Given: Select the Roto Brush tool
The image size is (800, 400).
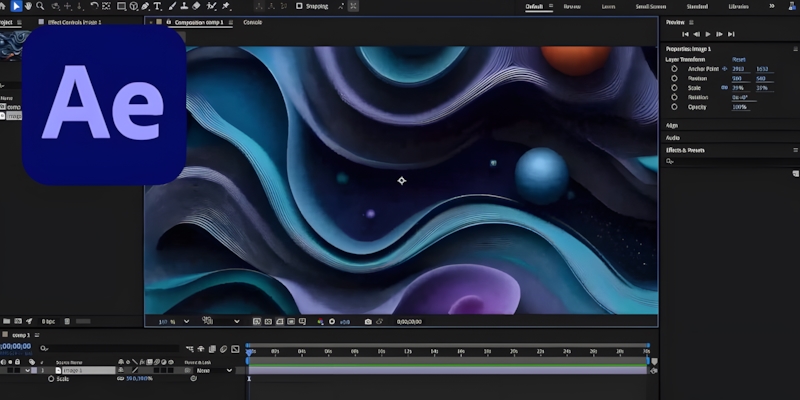Looking at the screenshot, I should tap(212, 6).
